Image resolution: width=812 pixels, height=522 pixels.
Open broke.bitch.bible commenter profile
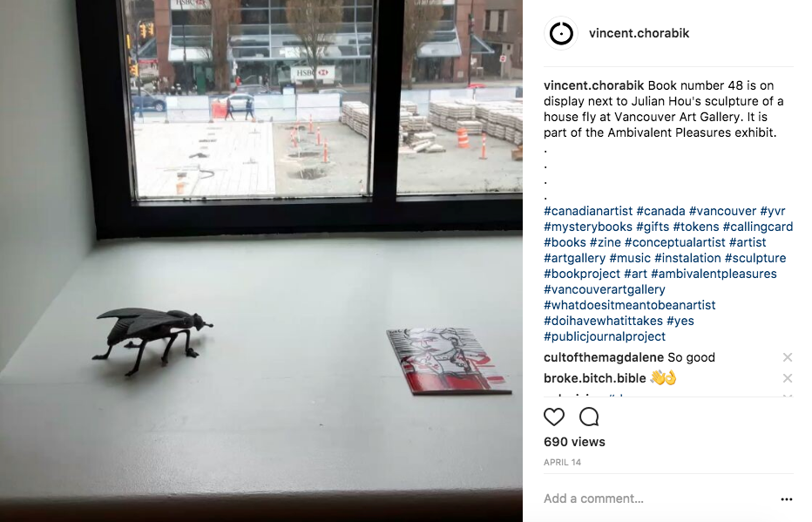[x=594, y=378]
